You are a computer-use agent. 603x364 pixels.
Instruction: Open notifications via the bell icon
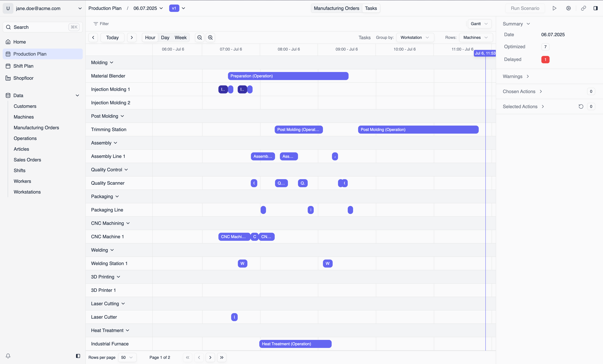(8, 356)
